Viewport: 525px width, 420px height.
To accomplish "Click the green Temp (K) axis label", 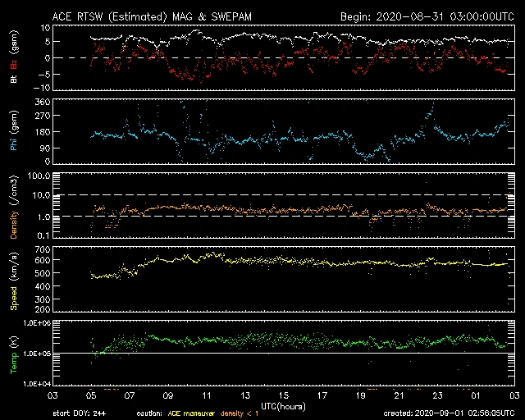I will coord(14,352).
